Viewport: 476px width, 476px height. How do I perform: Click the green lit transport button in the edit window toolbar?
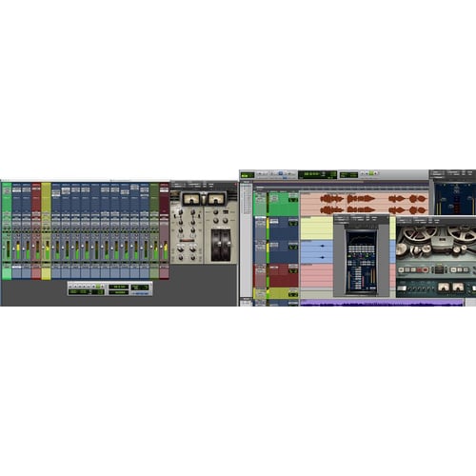click(x=371, y=173)
